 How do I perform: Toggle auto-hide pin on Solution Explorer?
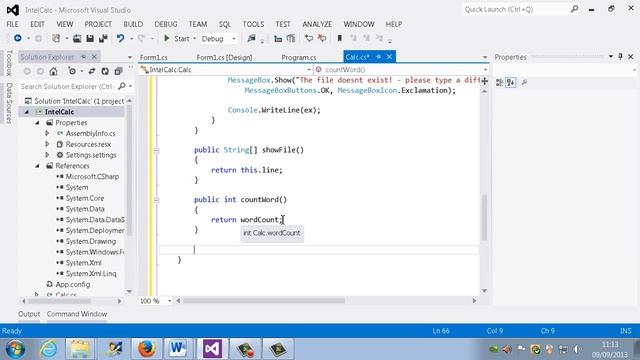[83, 57]
